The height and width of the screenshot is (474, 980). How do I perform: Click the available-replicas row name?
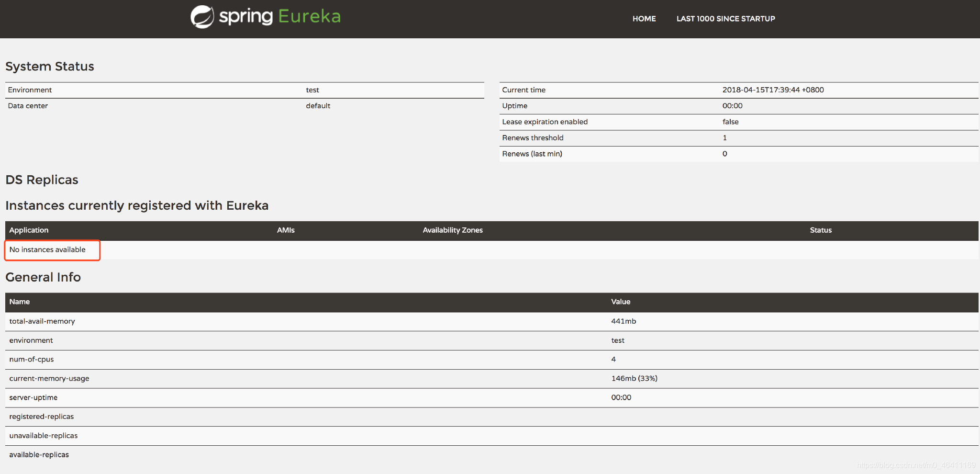pos(39,455)
